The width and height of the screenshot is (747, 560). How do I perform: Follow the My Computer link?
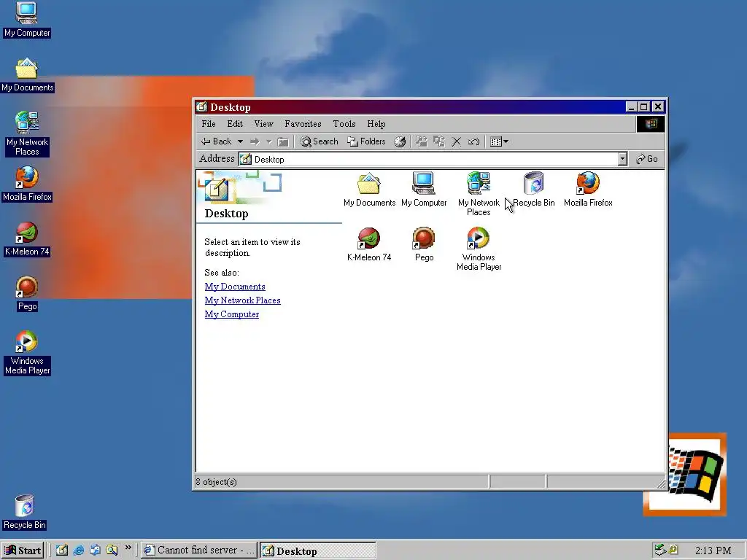231,314
